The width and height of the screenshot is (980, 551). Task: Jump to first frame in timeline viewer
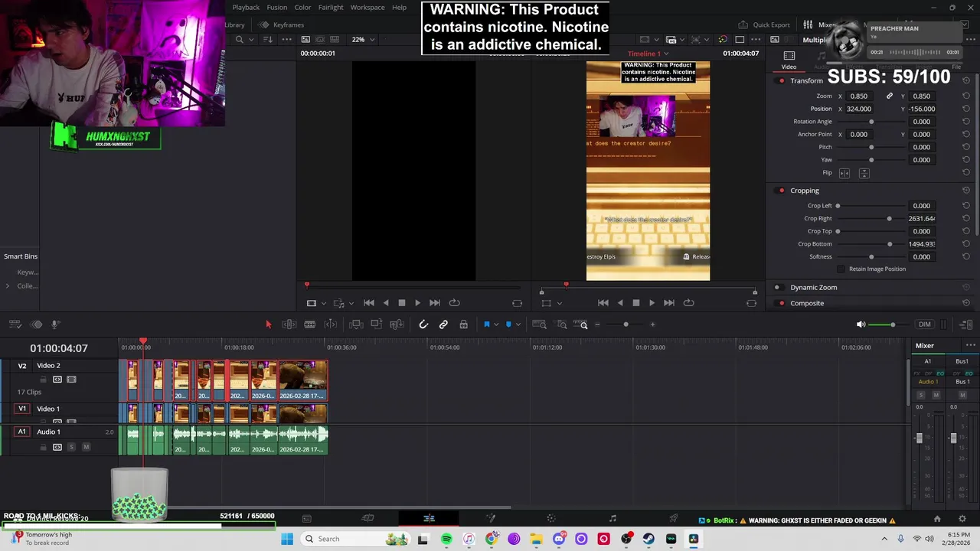(603, 303)
